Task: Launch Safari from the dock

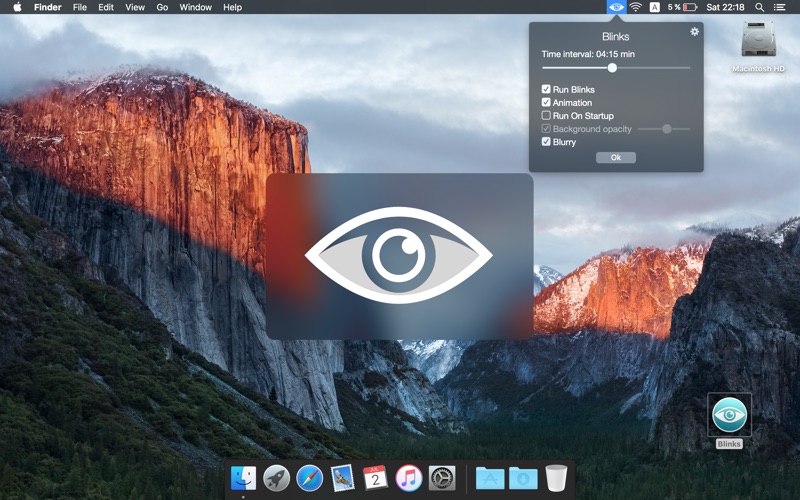Action: [x=309, y=478]
